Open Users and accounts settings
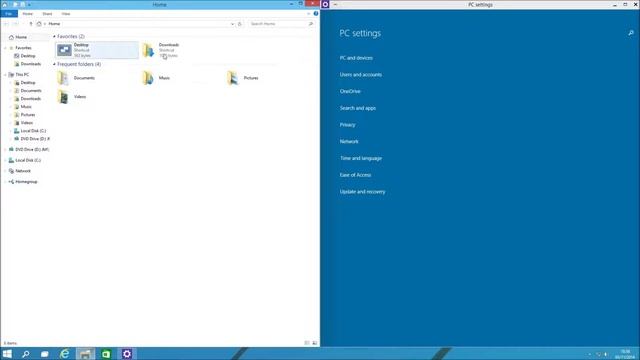This screenshot has width=640, height=360. [361, 75]
